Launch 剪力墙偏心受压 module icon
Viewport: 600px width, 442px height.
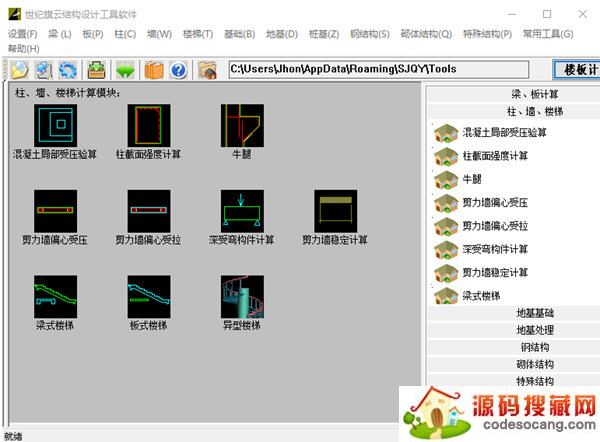click(55, 211)
